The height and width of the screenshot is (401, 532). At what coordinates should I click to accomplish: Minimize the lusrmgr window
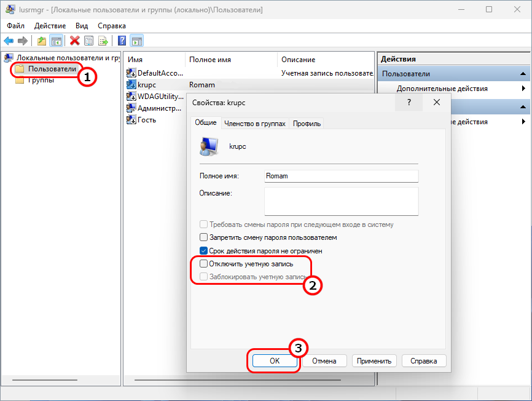(461, 9)
